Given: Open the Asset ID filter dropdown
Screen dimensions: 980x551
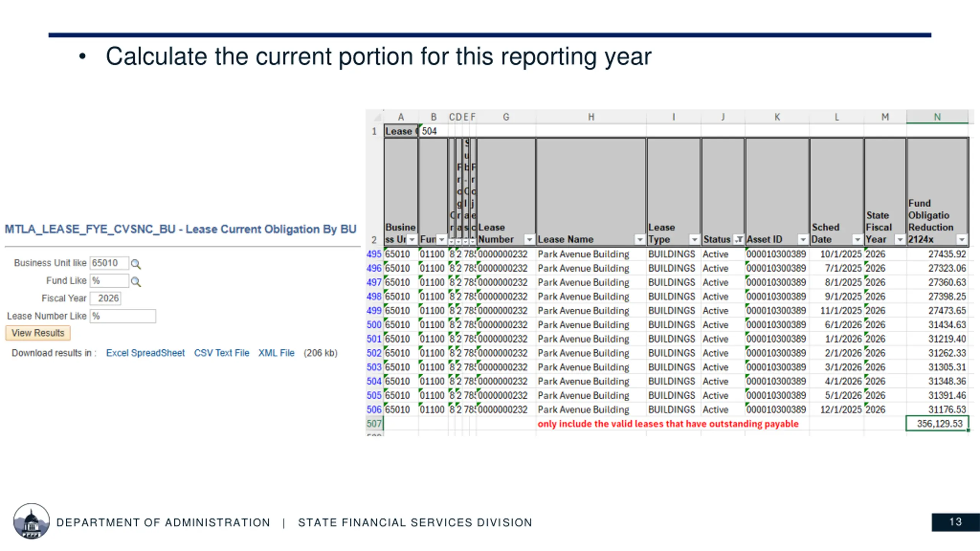Looking at the screenshot, I should pyautogui.click(x=803, y=240).
